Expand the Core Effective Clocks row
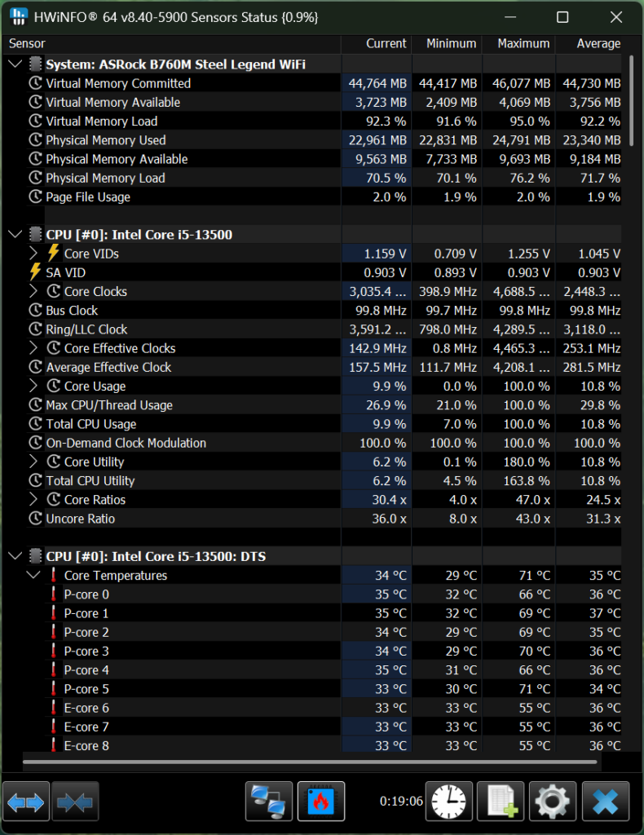The image size is (644, 835). point(33,348)
